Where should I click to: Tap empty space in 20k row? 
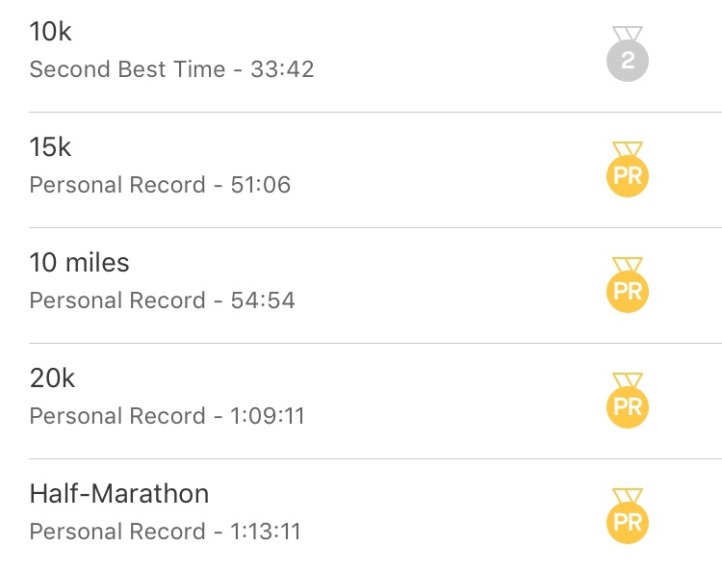point(450,400)
